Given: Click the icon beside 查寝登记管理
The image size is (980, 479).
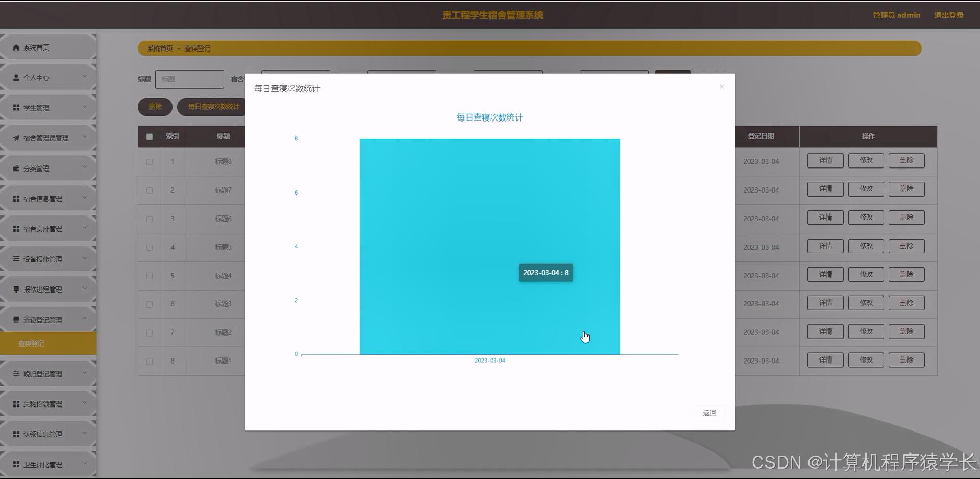Looking at the screenshot, I should point(16,320).
